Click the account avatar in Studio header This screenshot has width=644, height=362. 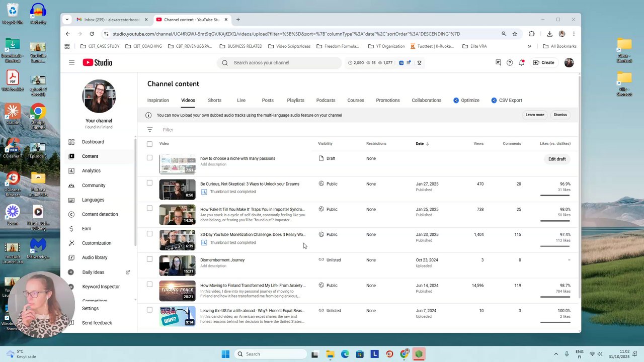[569, 63]
